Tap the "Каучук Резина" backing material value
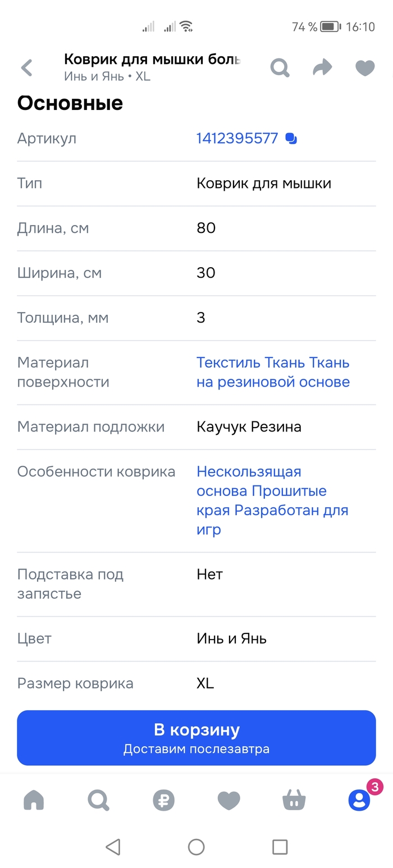 [x=249, y=427]
